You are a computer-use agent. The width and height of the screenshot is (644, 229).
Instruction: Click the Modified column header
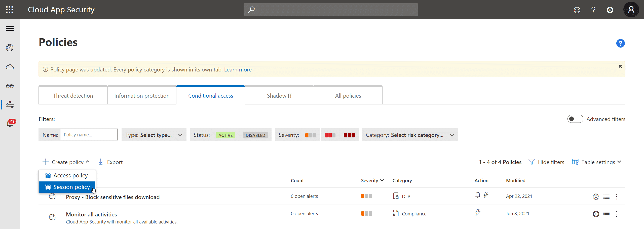(x=516, y=180)
